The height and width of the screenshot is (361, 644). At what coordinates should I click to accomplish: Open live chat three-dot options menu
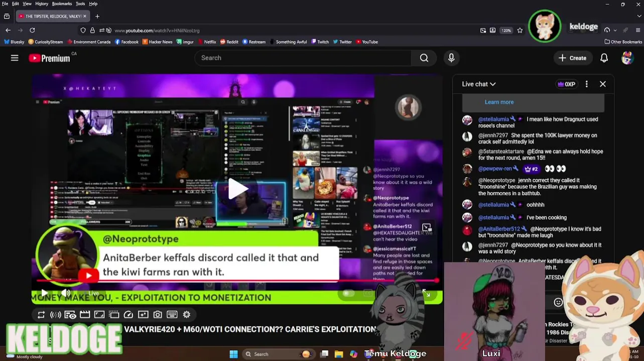[x=586, y=84]
